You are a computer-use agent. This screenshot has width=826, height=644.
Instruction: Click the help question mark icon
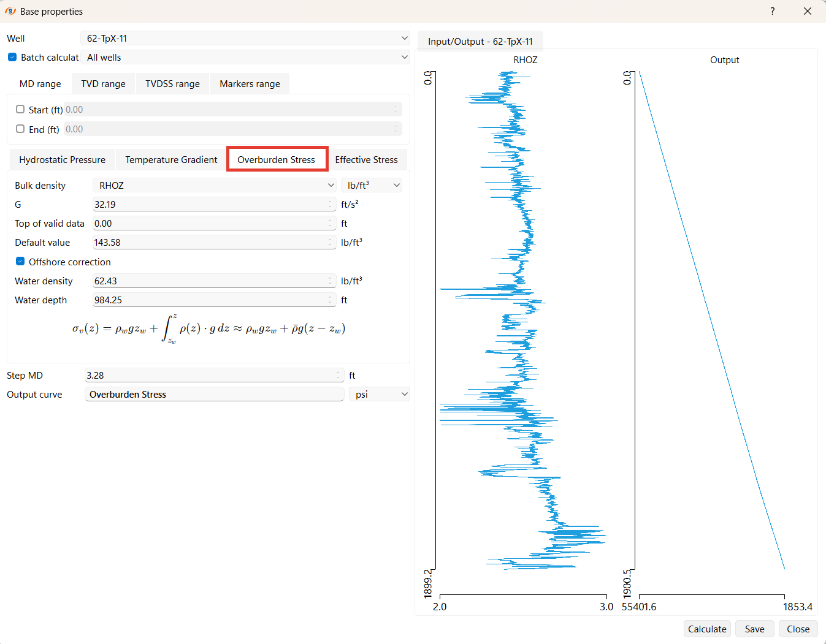tap(773, 11)
